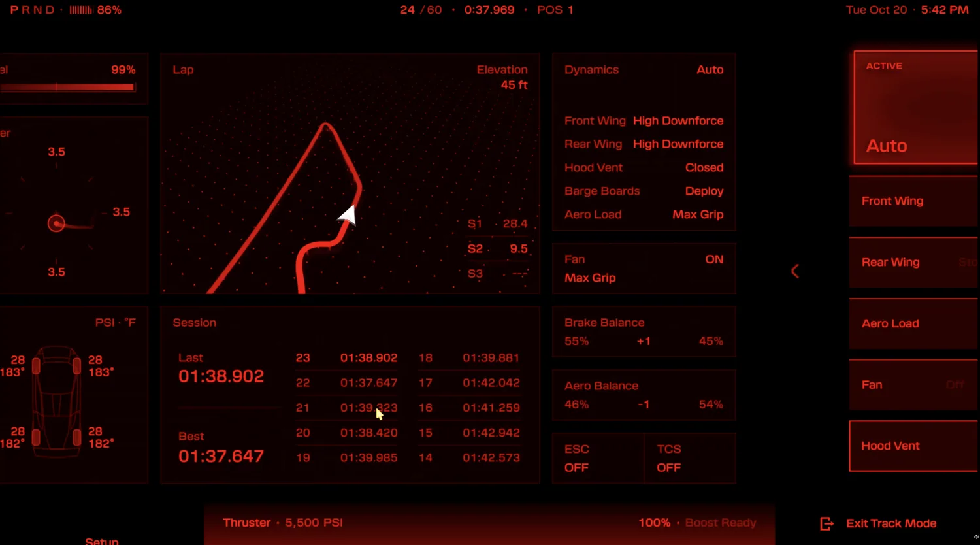Click Barge Boards Deploy value

[x=704, y=191]
